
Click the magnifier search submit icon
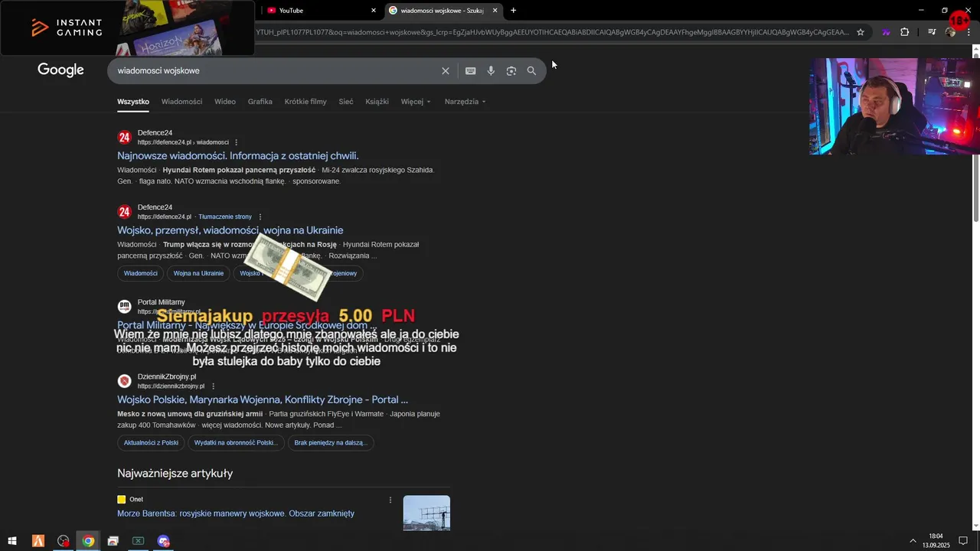531,70
